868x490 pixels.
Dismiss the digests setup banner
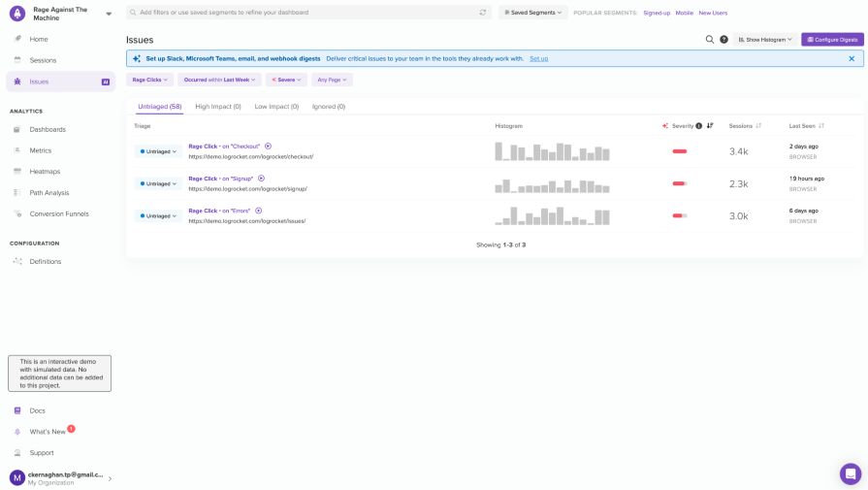pos(852,59)
